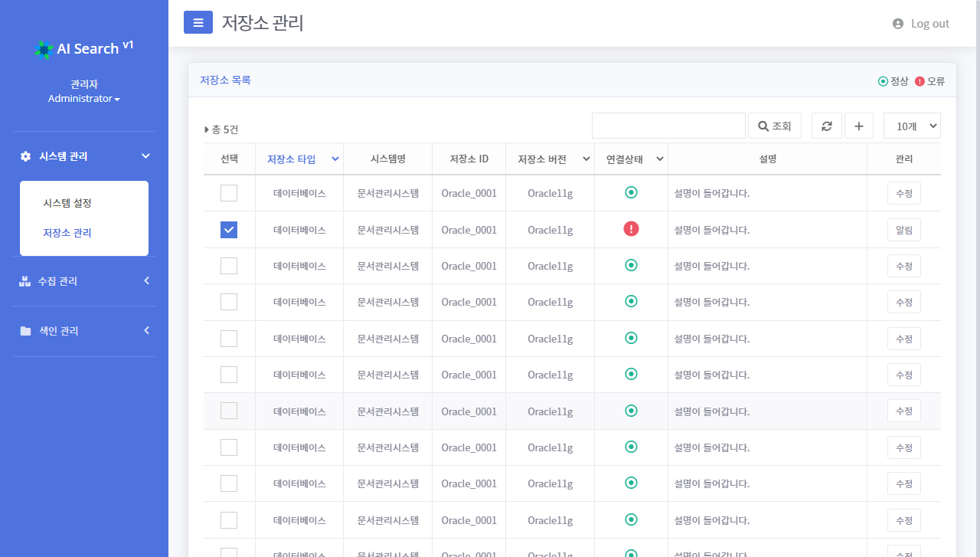Click the plus icon to add storage
The height and width of the screenshot is (557, 980).
[858, 126]
